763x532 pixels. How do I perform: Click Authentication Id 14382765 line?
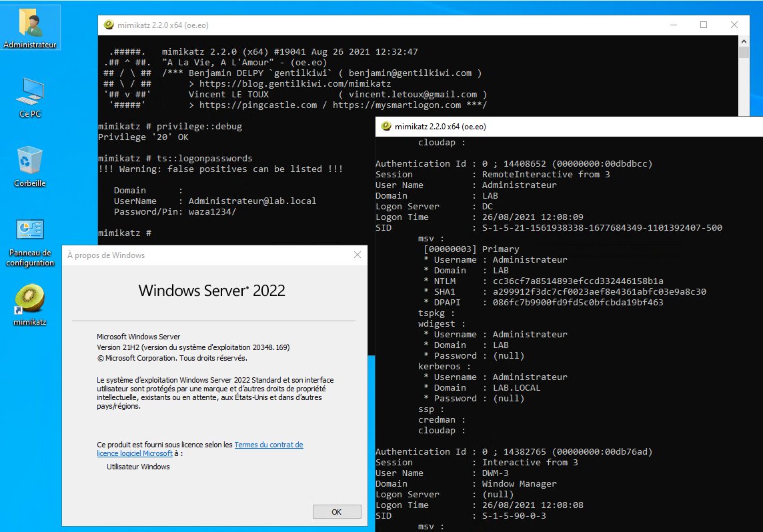point(514,452)
